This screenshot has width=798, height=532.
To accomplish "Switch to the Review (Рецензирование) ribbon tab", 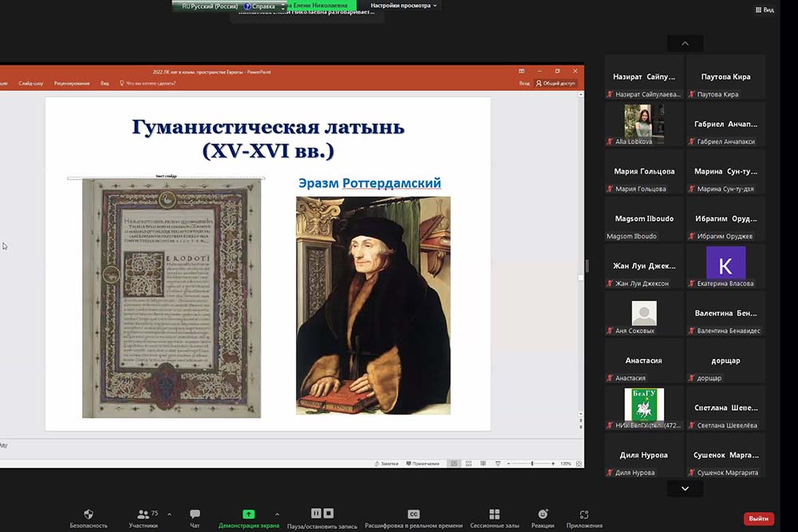I will pos(71,83).
